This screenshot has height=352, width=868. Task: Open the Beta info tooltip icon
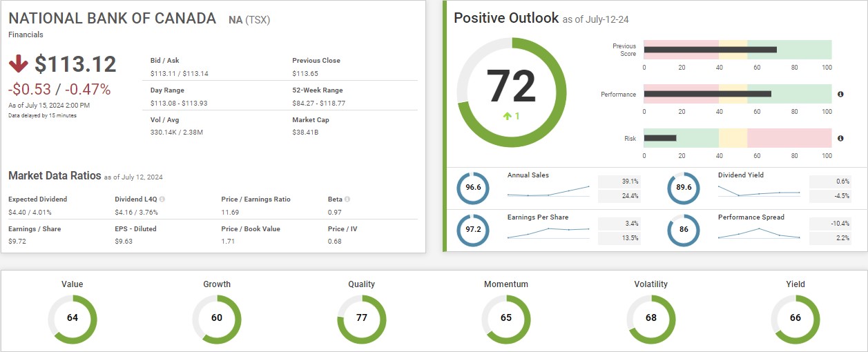click(347, 199)
